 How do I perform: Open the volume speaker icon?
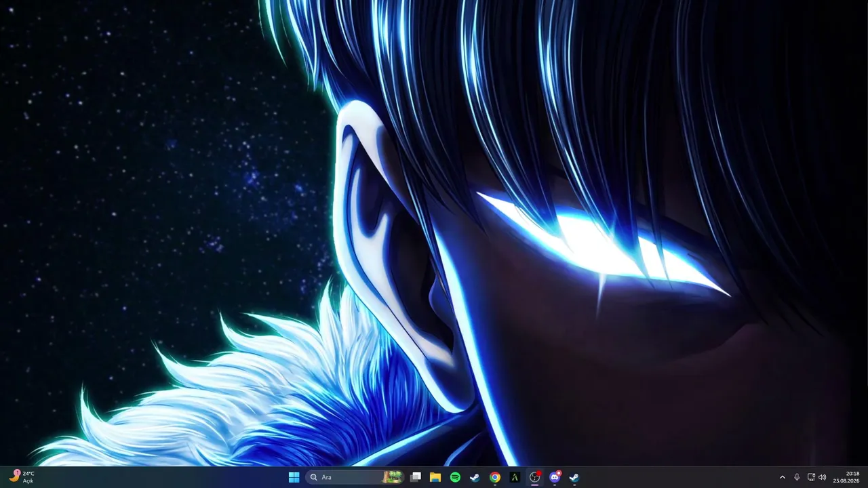[x=823, y=477]
